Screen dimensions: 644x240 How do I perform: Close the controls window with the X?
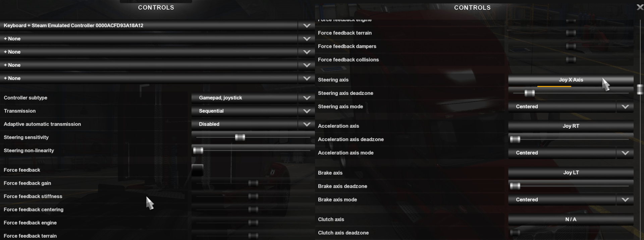point(640,7)
